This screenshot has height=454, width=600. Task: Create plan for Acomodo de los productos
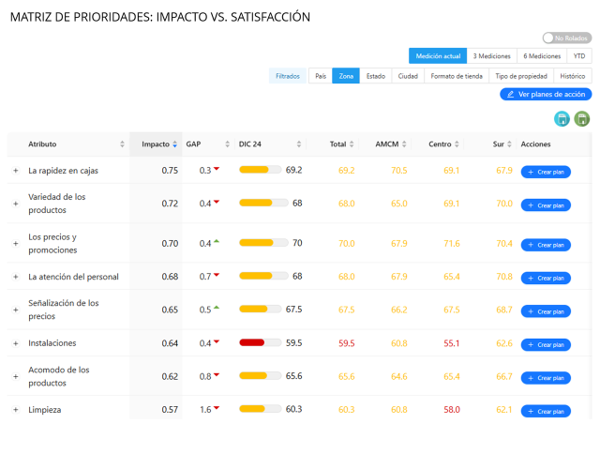click(546, 378)
